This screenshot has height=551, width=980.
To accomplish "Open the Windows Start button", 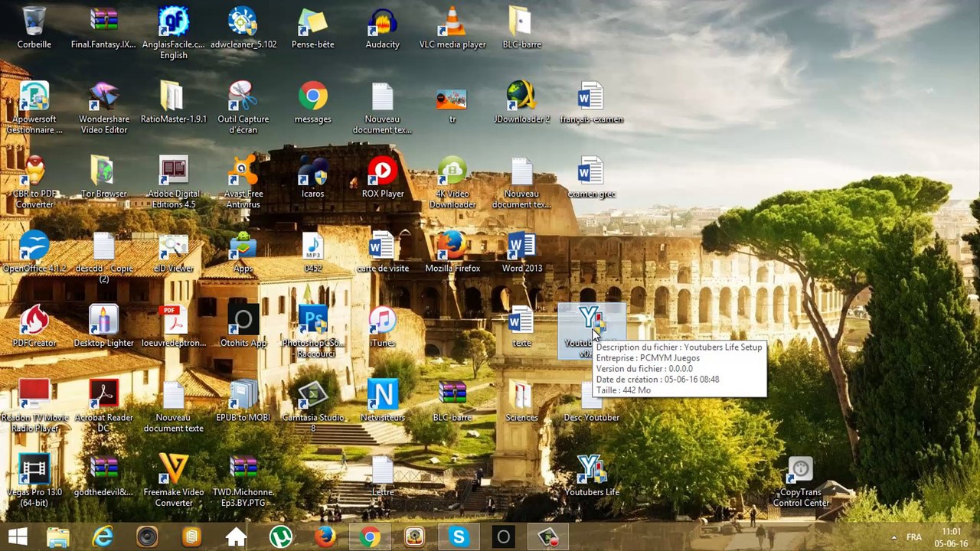I will point(18,537).
